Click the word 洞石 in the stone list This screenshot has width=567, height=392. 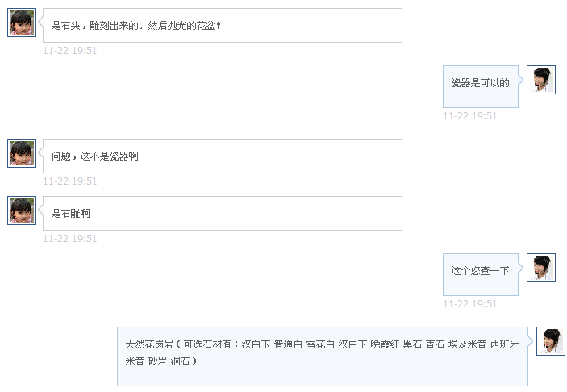(x=181, y=361)
